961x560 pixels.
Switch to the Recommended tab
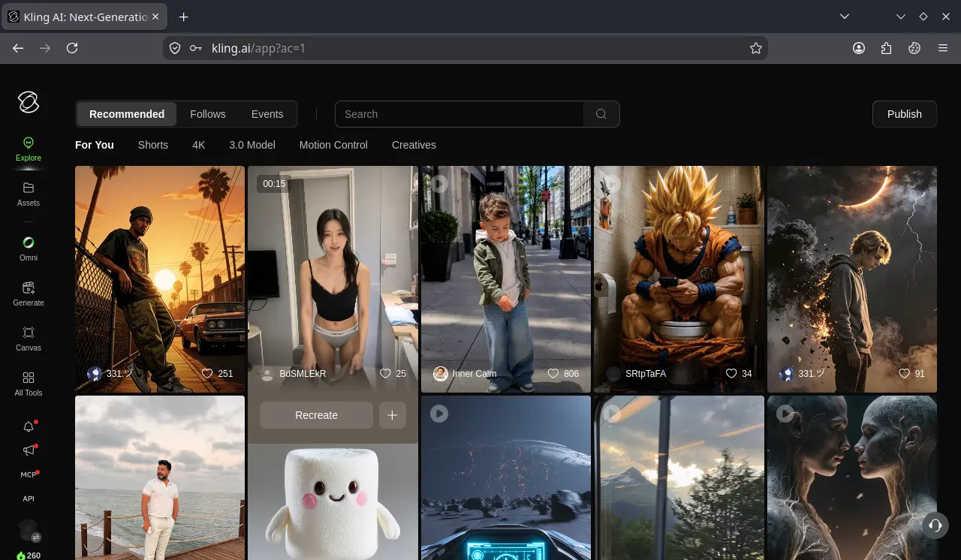[x=127, y=114]
